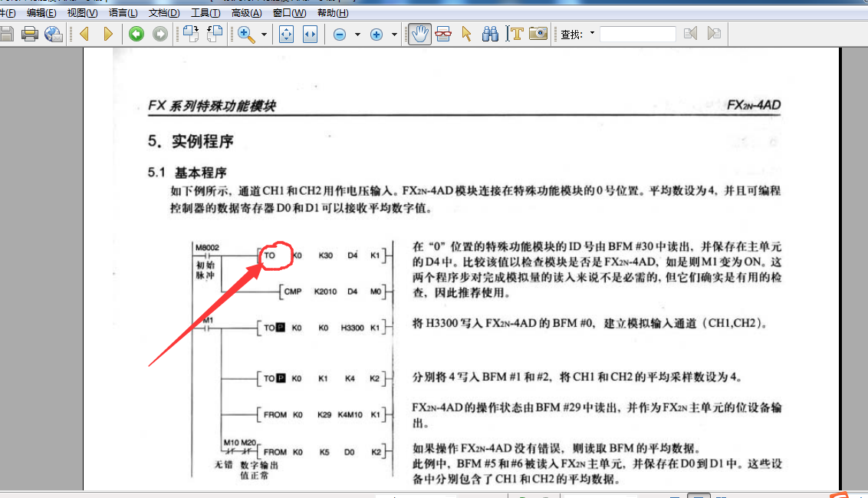The width and height of the screenshot is (868, 498).
Task: Click the fit page button
Action: (286, 35)
